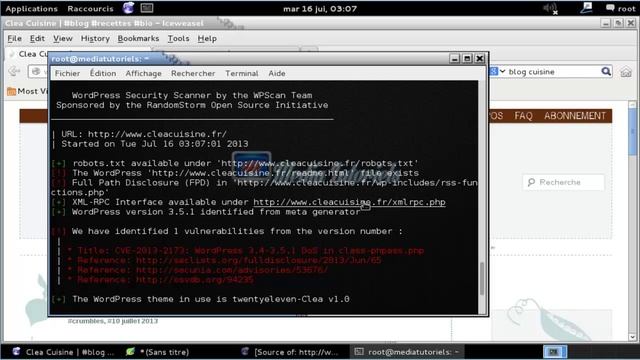This screenshot has width=640, height=360.
Task: Switch to Clea Cuisine taskbar item
Action: [63, 352]
